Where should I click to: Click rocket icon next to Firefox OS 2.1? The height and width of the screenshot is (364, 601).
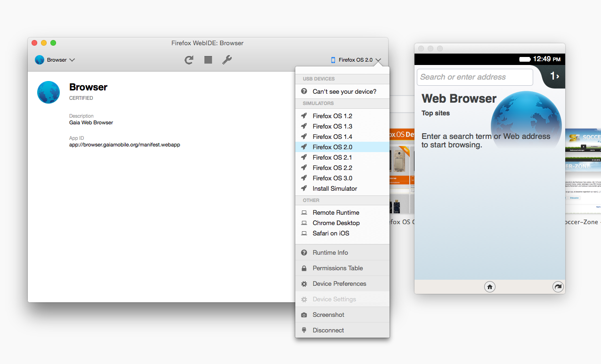304,157
